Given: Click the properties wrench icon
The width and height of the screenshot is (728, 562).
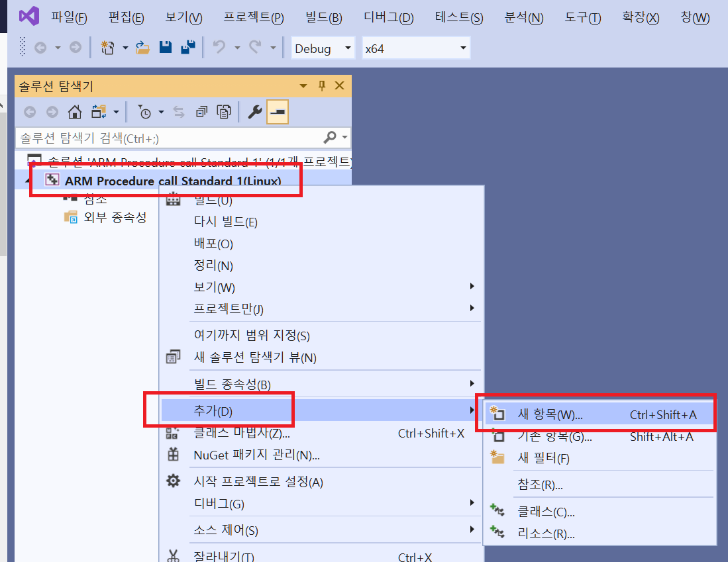Looking at the screenshot, I should (255, 112).
